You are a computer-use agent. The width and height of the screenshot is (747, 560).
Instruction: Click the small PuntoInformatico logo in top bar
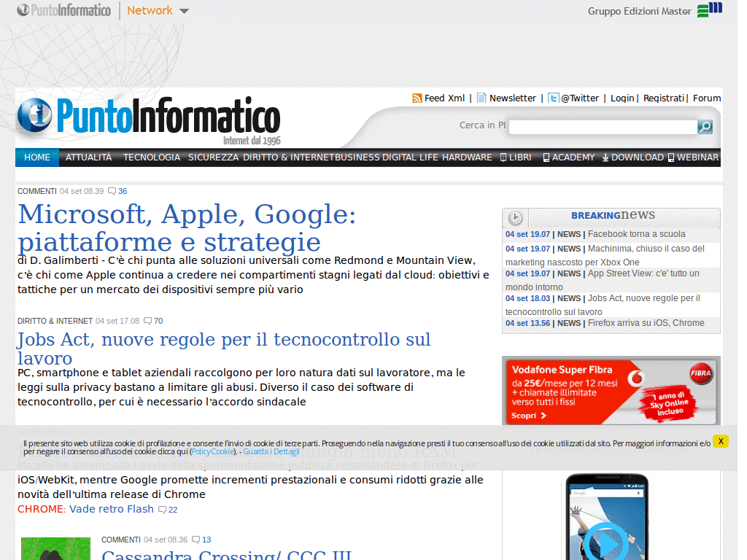[64, 10]
